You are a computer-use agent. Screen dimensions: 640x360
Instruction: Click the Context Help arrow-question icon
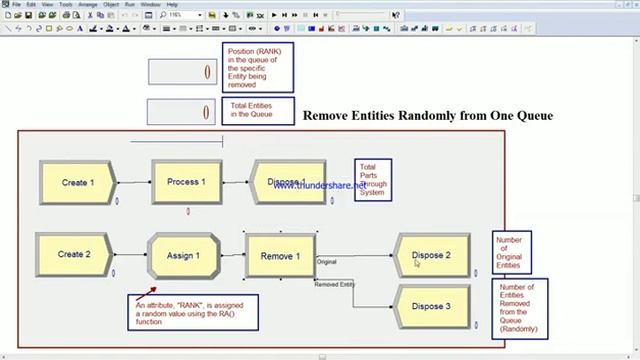(396, 15)
